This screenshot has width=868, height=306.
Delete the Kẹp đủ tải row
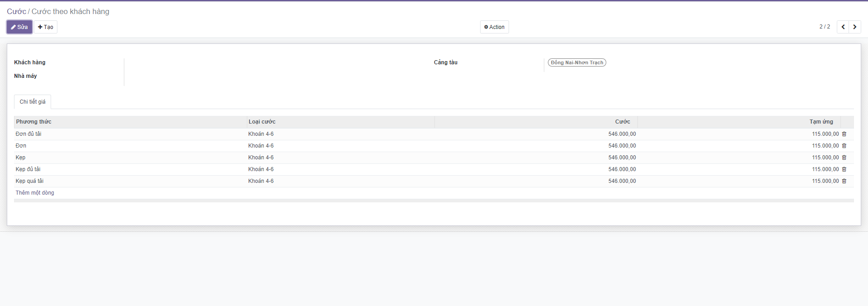(844, 169)
